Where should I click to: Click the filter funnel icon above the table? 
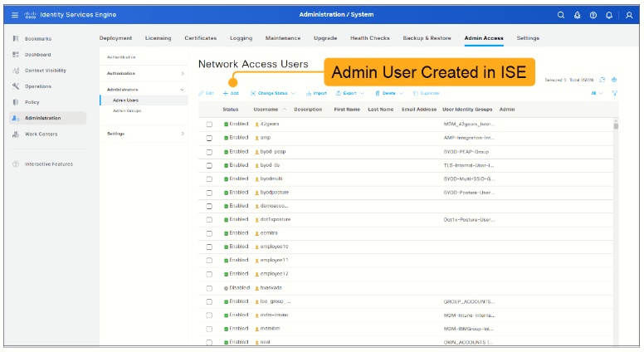(615, 93)
